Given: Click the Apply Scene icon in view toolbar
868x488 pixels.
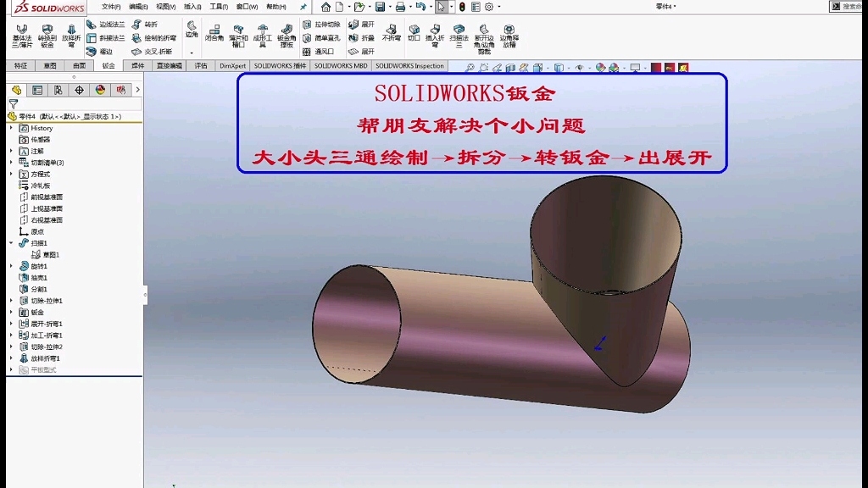Looking at the screenshot, I should click(614, 68).
